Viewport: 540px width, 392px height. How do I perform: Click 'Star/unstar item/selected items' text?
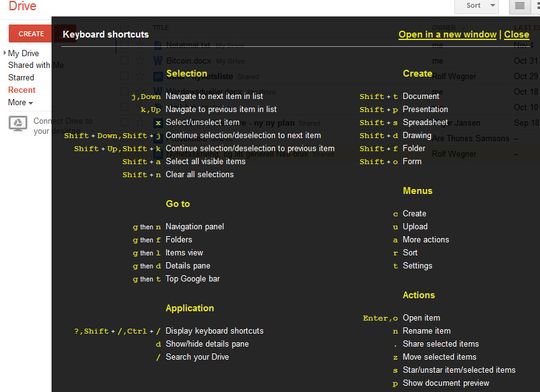459,370
